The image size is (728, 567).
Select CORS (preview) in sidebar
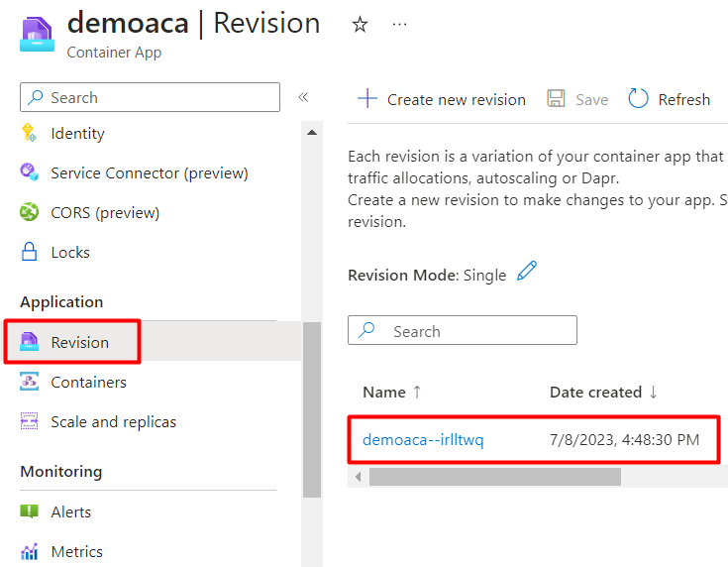pyautogui.click(x=104, y=213)
